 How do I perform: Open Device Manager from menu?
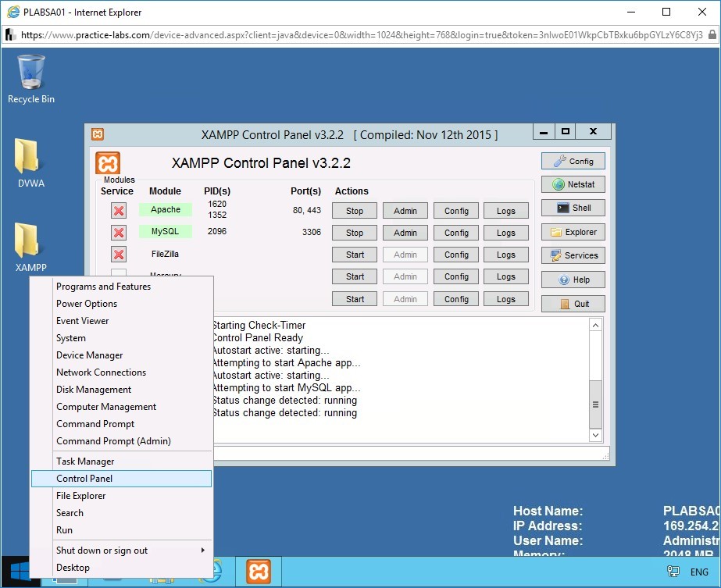pos(121,355)
